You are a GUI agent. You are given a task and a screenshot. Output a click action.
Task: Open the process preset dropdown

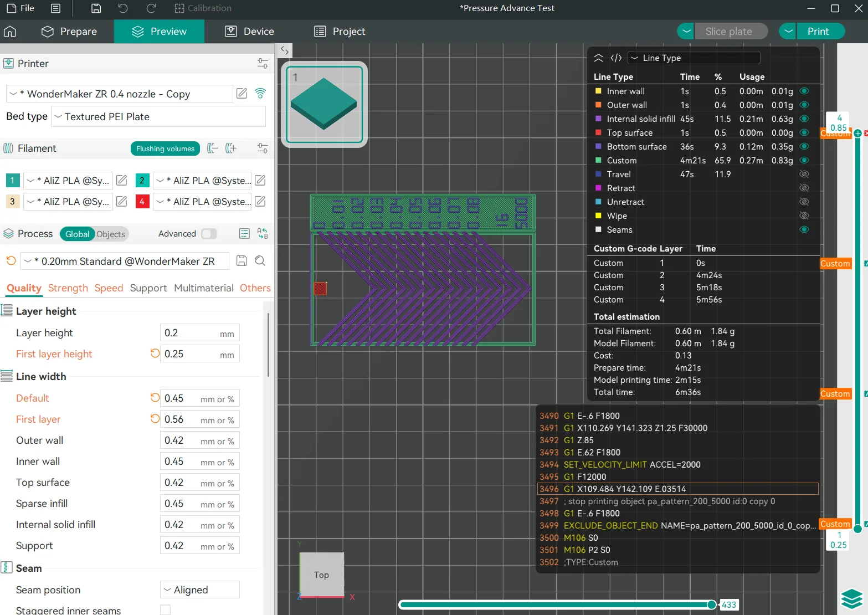coord(125,261)
